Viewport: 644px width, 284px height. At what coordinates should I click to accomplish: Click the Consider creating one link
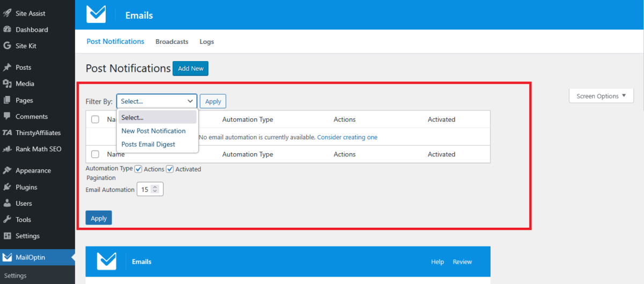coord(347,137)
